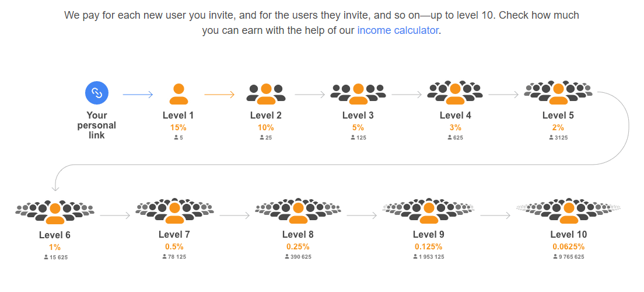
Task: Click the 15% rate under Level 1
Action: pyautogui.click(x=178, y=127)
